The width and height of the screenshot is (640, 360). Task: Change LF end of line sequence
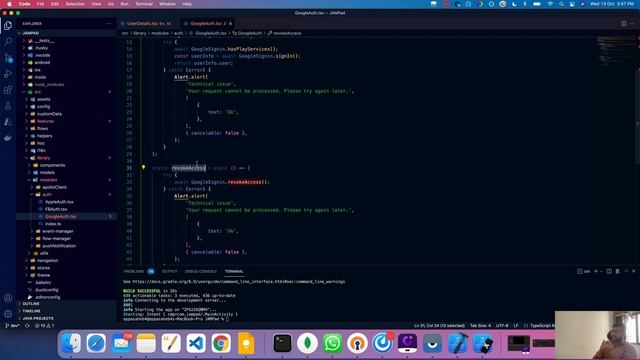point(516,326)
